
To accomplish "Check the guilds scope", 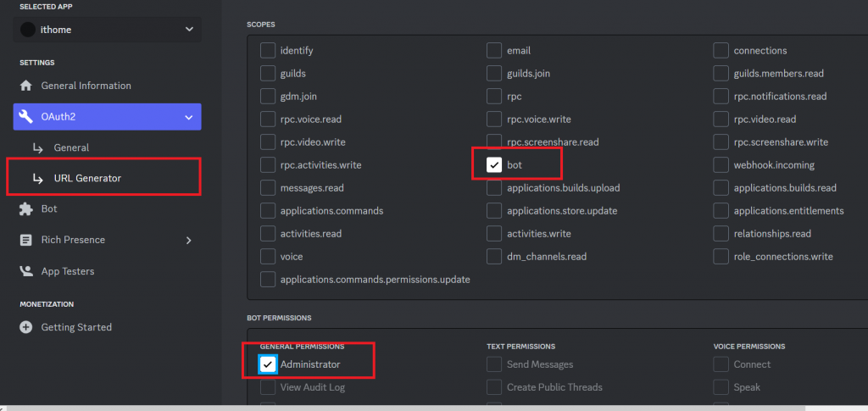I will 268,73.
